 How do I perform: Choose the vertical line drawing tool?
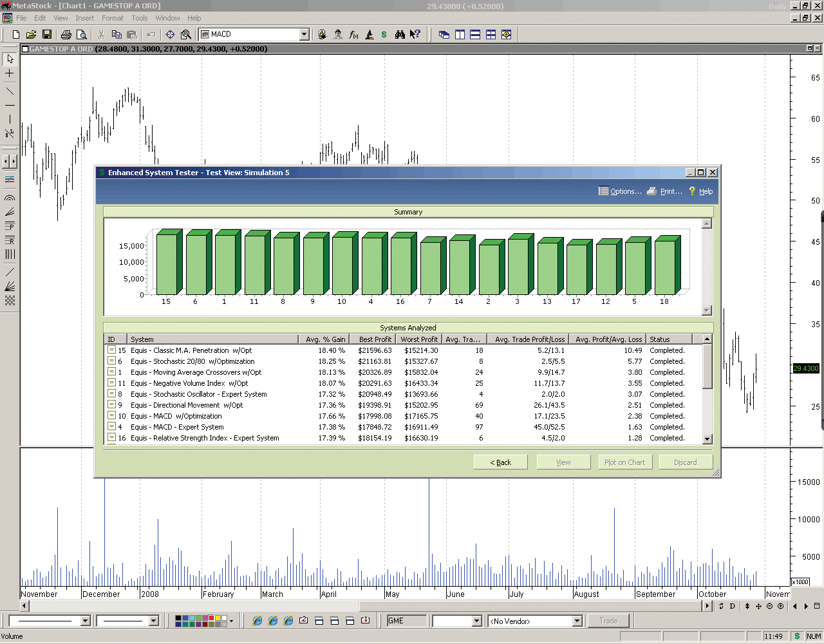10,119
